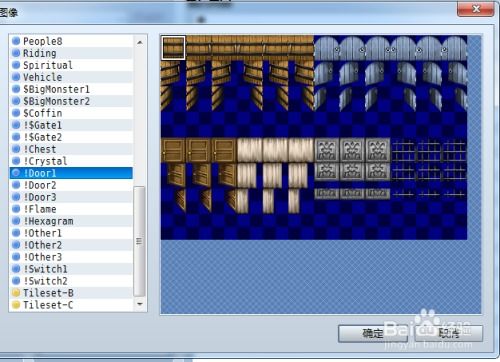The height and width of the screenshot is (362, 500).
Task: Pick the Vehicle character sheet
Action: [x=71, y=77]
